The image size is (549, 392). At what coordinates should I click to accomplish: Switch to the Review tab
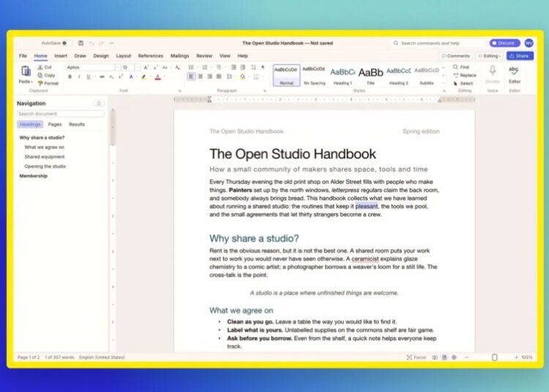[x=204, y=56]
